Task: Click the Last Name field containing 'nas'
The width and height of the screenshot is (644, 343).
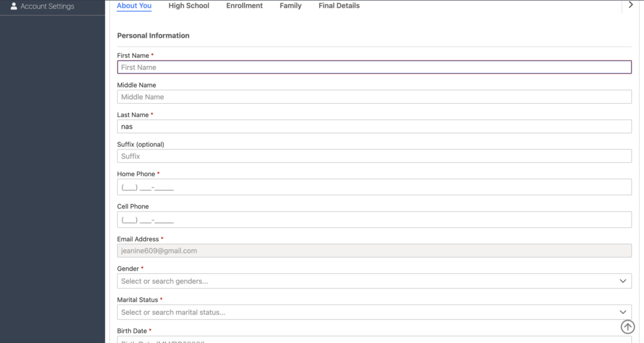Action: click(x=374, y=127)
